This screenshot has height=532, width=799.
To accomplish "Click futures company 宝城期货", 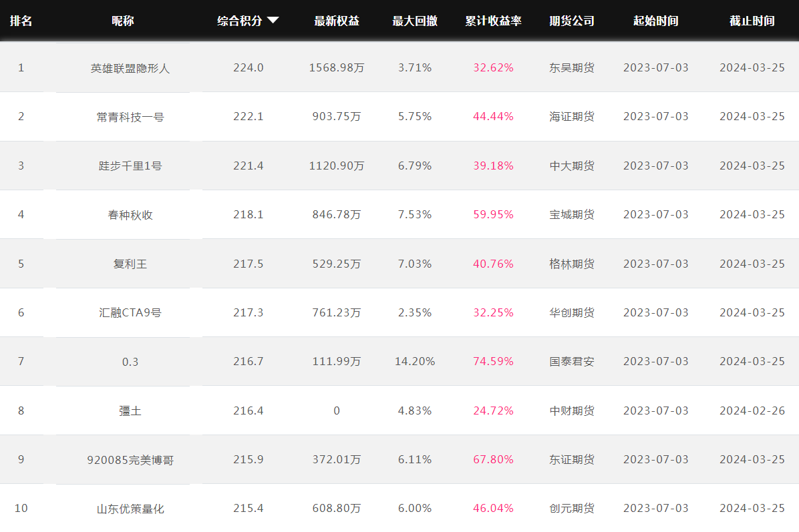I will coord(572,214).
